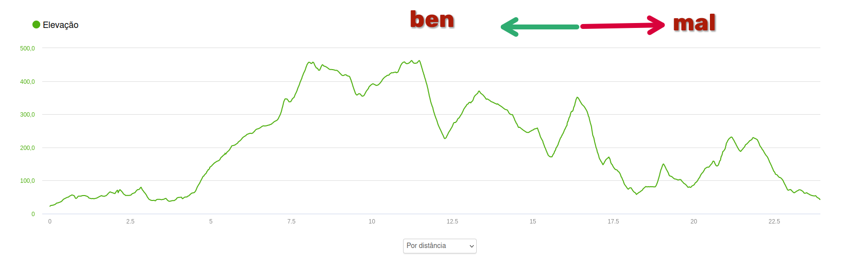
Task: Click the 2.5 distance axis label
Action: pos(130,222)
